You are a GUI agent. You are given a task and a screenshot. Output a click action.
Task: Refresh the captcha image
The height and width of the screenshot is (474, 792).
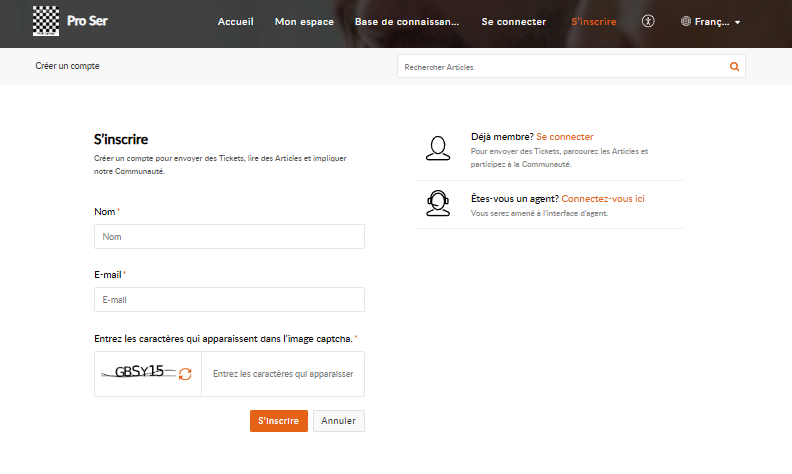click(x=185, y=374)
